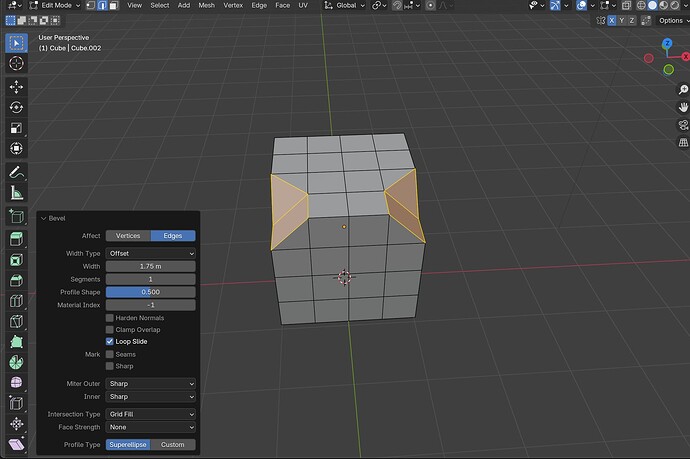Collapse the Bevel operator panel

click(x=43, y=218)
